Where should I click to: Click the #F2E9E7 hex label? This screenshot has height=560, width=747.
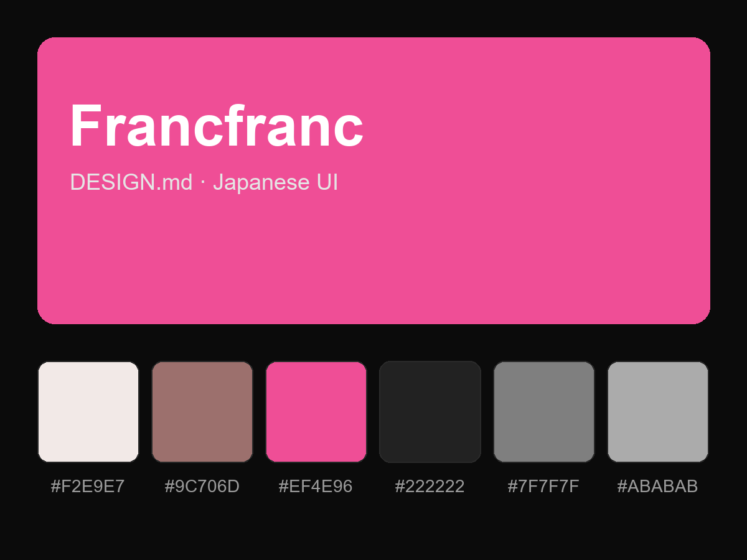88,486
